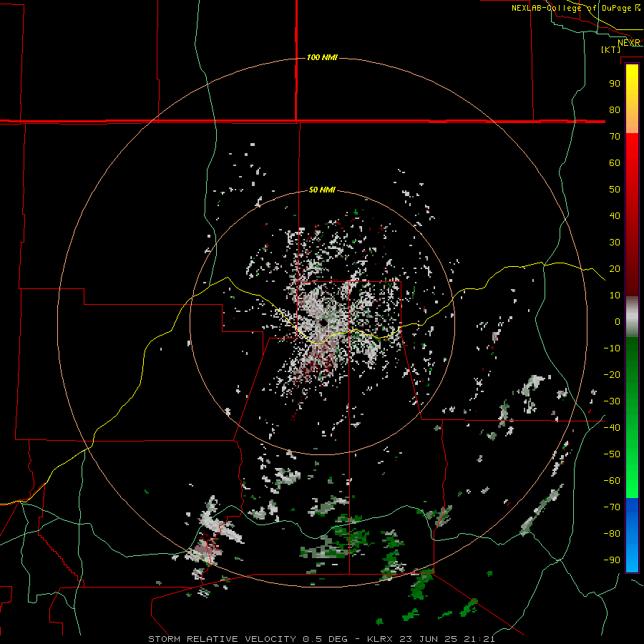Select the blue bottom segment of the color bar
The image size is (644, 644).
pos(632,535)
